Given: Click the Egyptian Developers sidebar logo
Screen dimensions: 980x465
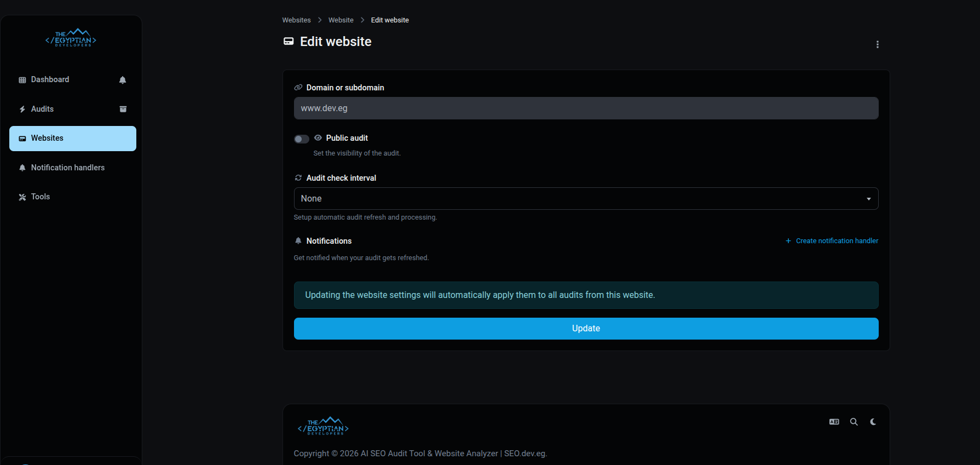Looking at the screenshot, I should 71,38.
